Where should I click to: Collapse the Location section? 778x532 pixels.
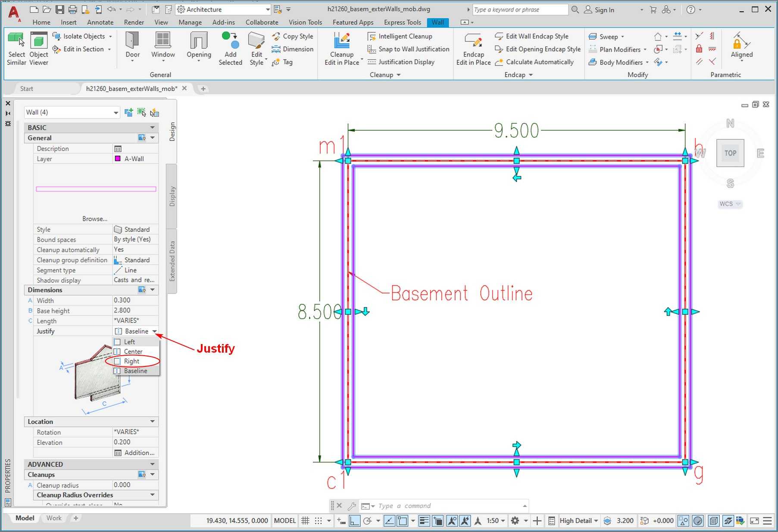coord(153,421)
